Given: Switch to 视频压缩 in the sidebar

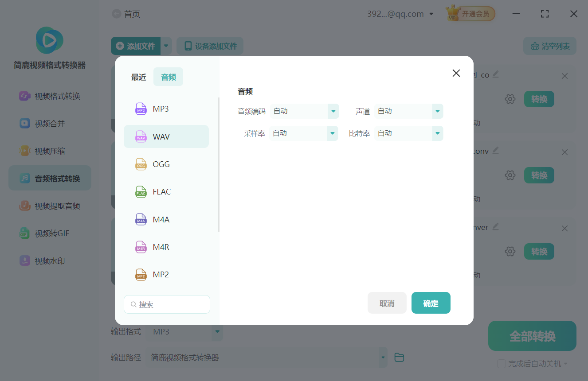Looking at the screenshot, I should pyautogui.click(x=49, y=150).
